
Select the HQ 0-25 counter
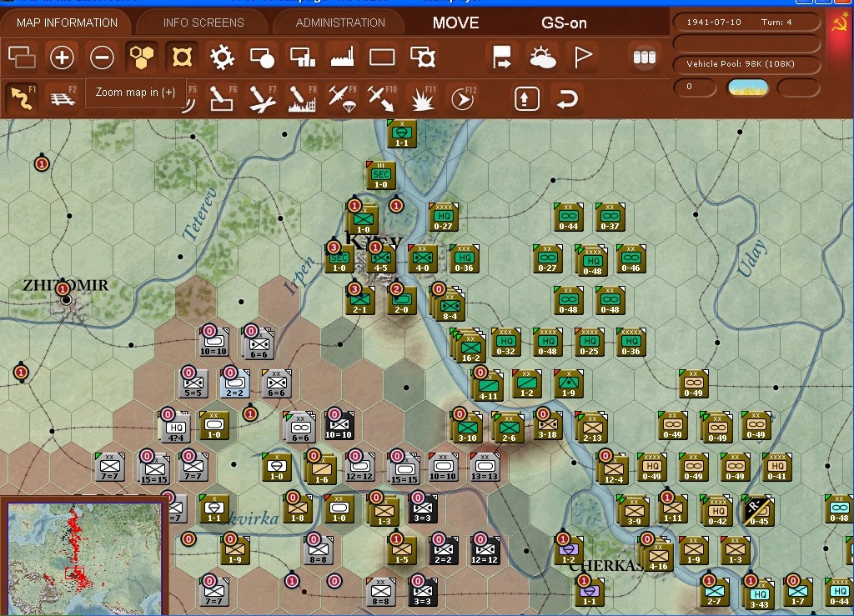pos(589,342)
